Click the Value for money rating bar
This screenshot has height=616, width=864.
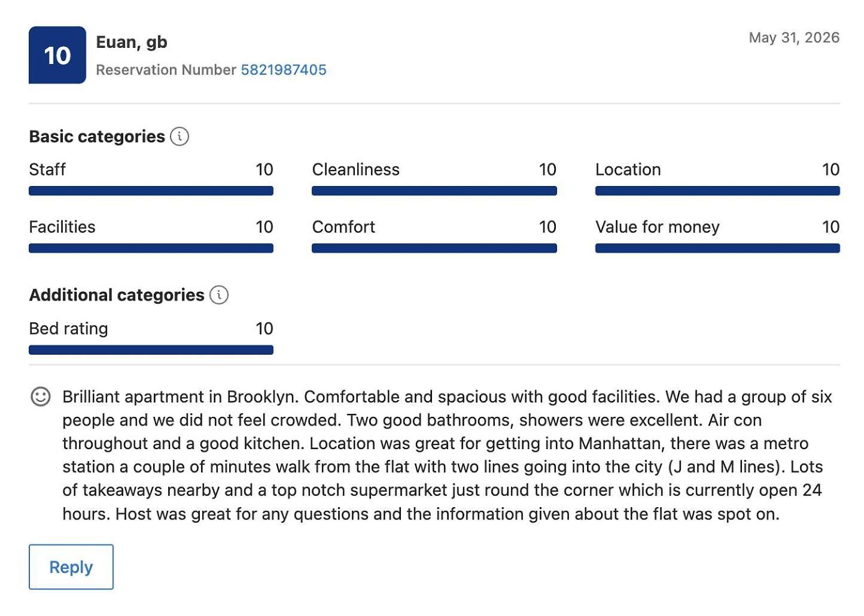pos(717,248)
